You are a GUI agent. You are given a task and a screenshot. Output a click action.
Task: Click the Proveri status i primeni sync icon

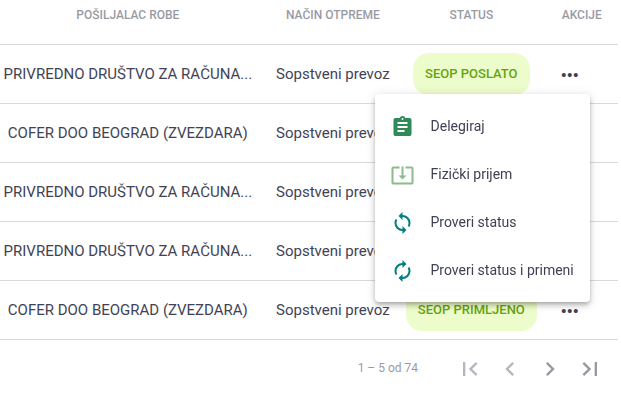click(x=402, y=270)
